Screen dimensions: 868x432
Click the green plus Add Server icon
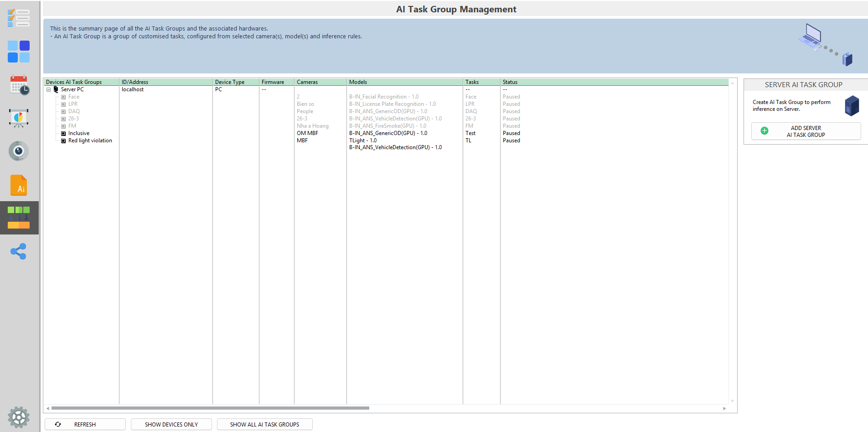pyautogui.click(x=765, y=131)
